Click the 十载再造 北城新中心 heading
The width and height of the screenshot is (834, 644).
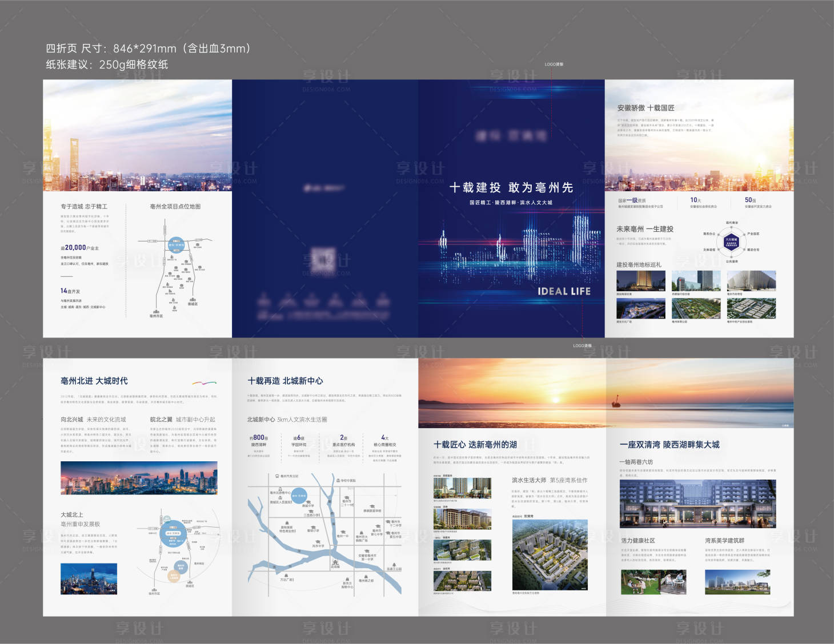pyautogui.click(x=285, y=381)
